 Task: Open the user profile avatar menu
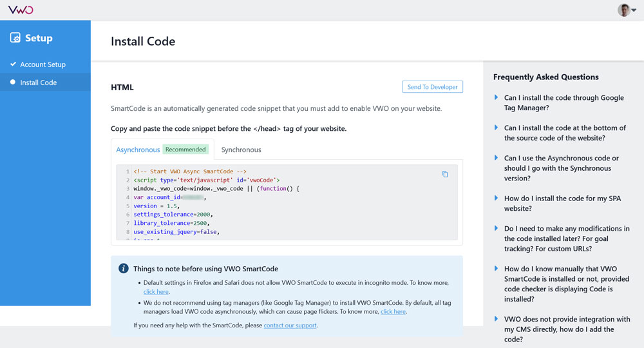coord(624,10)
